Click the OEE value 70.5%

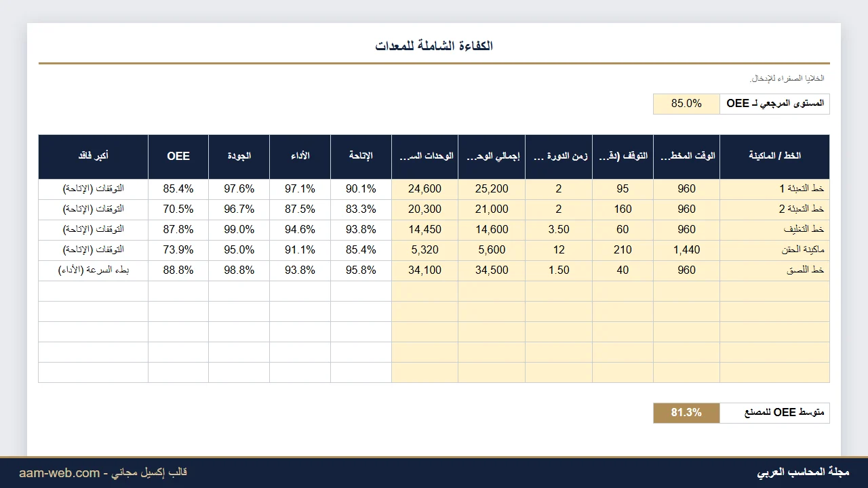pos(178,209)
